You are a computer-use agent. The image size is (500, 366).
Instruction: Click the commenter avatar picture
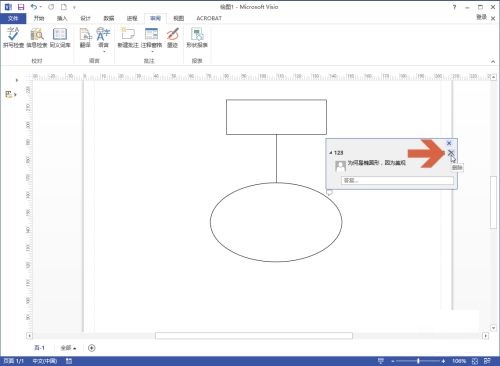(x=341, y=166)
